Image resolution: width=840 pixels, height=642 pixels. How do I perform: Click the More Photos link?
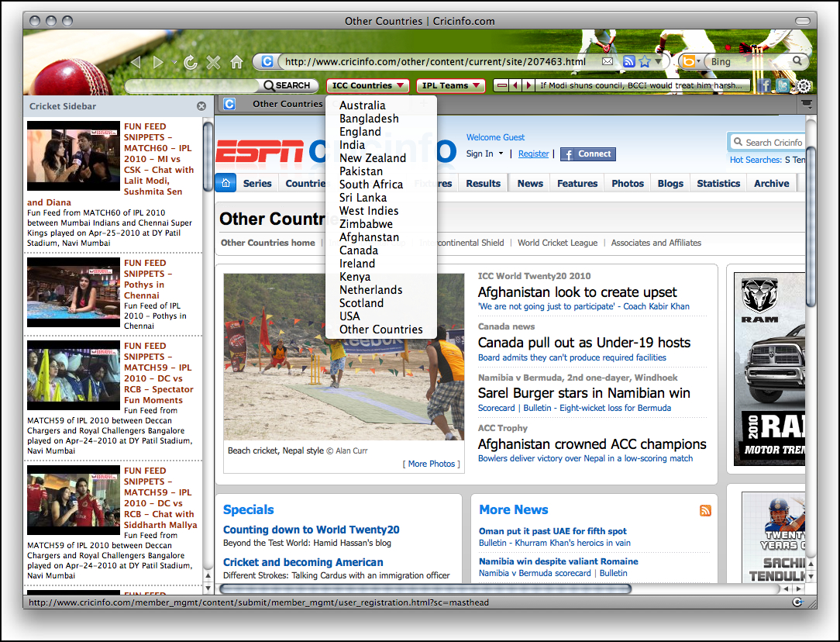(x=432, y=464)
